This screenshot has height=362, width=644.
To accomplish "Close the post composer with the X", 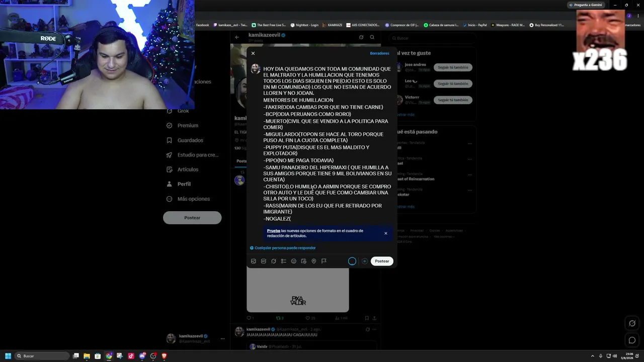I will click(x=253, y=53).
